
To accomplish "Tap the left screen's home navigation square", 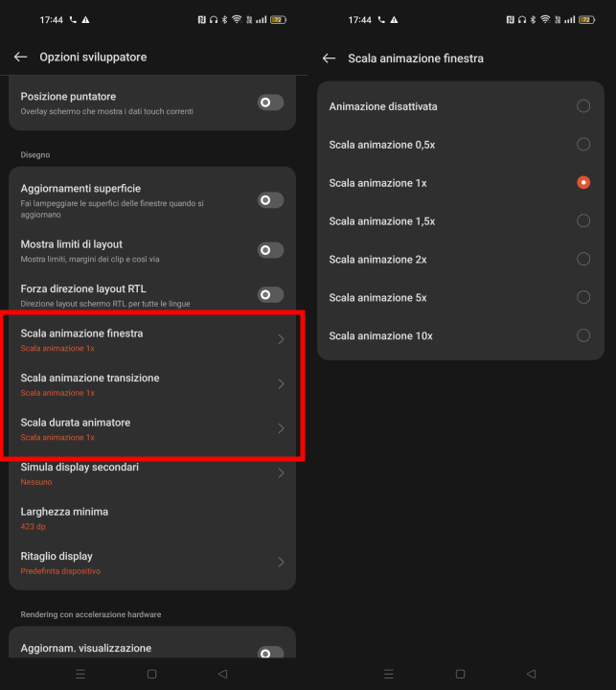I will pos(151,674).
